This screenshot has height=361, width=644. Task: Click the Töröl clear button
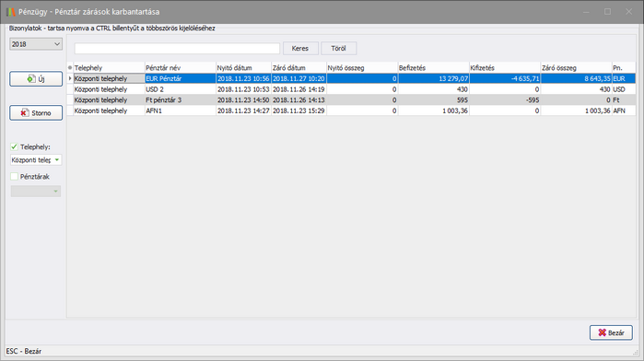(338, 48)
